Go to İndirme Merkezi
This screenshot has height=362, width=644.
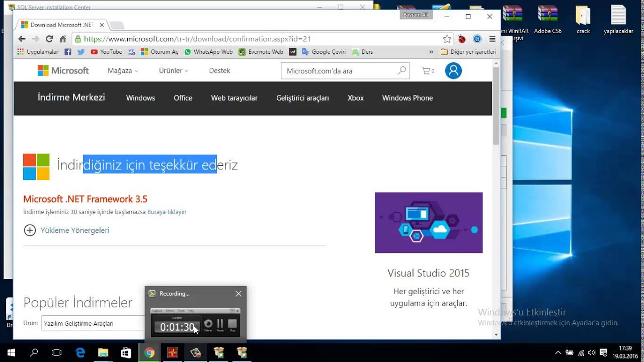pos(71,98)
